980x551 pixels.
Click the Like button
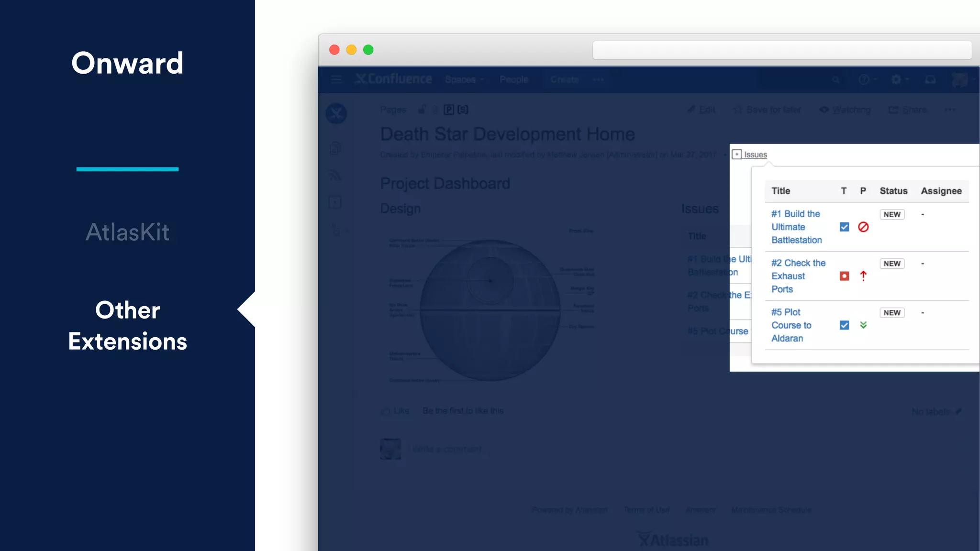pos(395,411)
